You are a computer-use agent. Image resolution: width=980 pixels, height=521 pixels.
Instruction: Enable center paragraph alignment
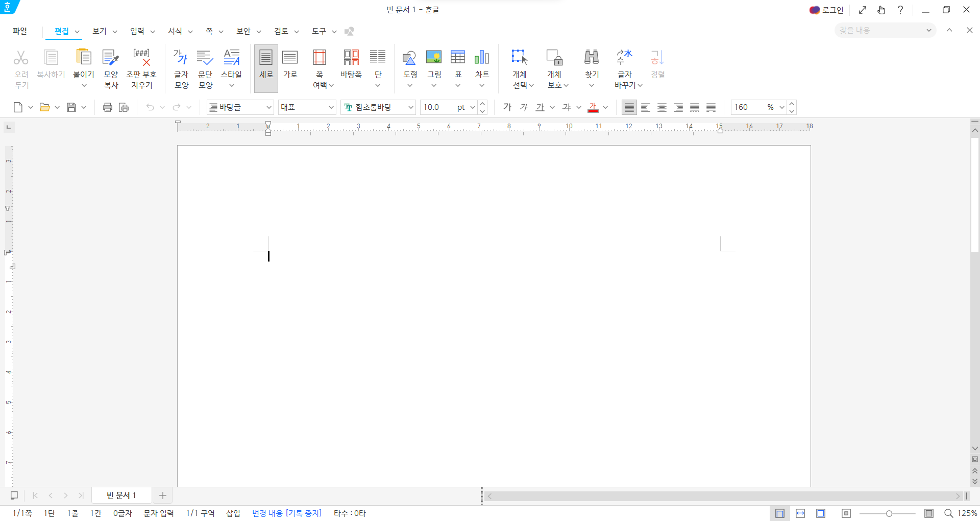(x=662, y=107)
